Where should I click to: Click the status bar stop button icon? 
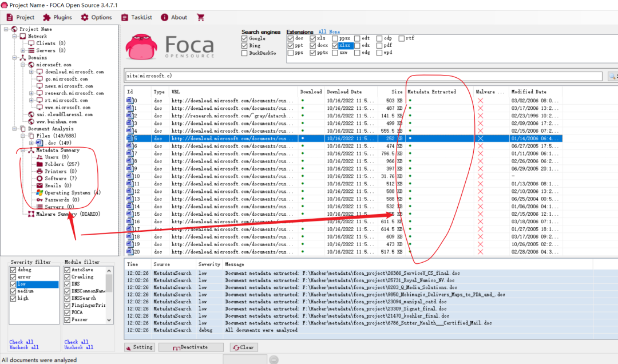274,359
